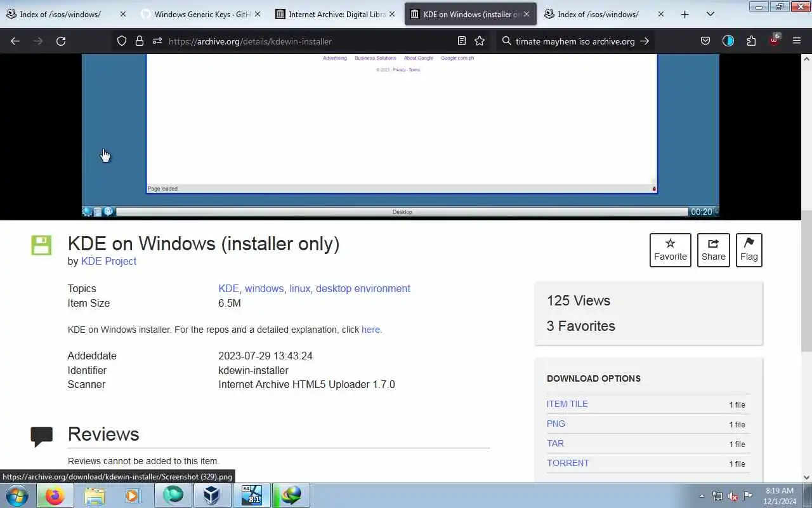This screenshot has height=508, width=812.
Task: Select the 125 Views count text
Action: 579,300
